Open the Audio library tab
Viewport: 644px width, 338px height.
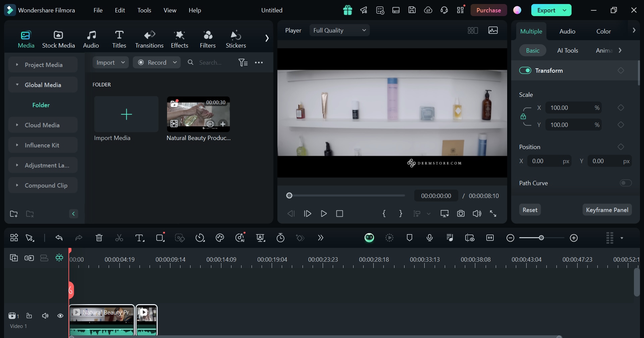[91, 39]
